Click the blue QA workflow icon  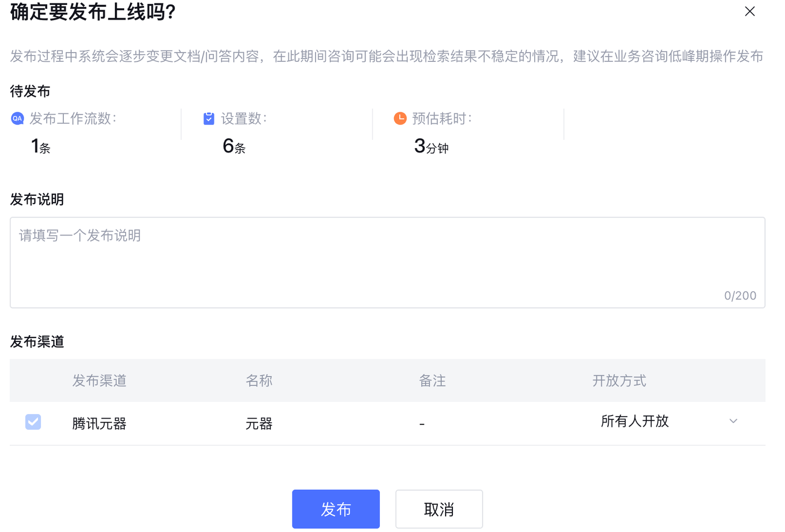[x=18, y=118]
